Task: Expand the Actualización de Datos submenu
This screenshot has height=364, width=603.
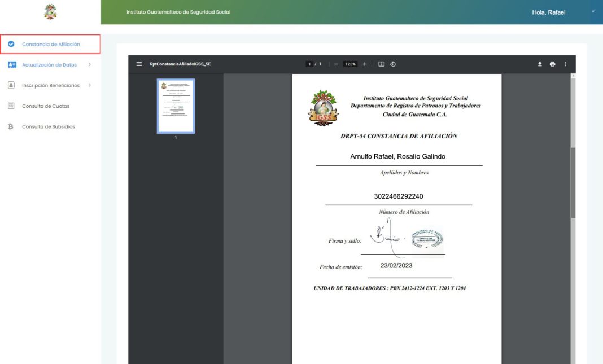Action: click(x=89, y=64)
